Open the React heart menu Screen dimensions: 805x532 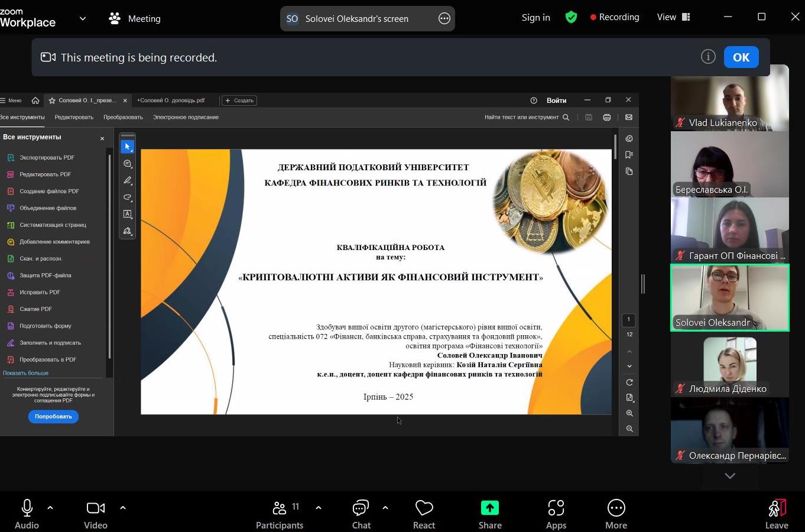424,515
